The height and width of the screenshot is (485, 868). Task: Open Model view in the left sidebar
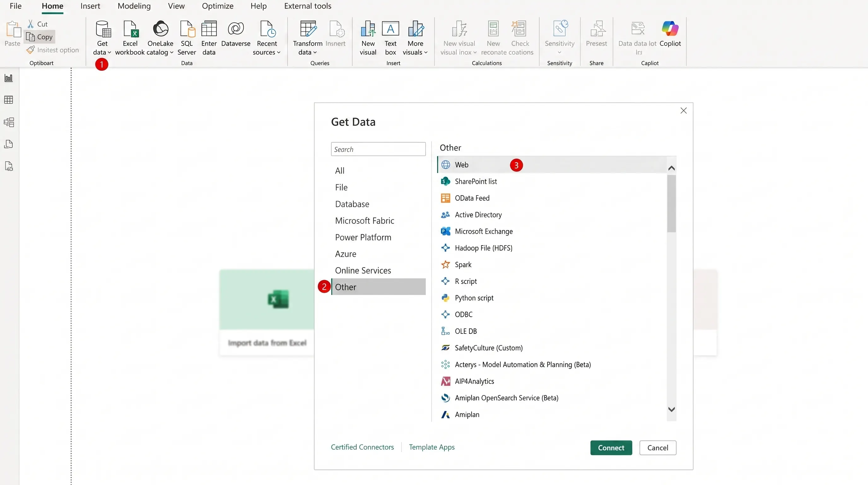pos(9,122)
